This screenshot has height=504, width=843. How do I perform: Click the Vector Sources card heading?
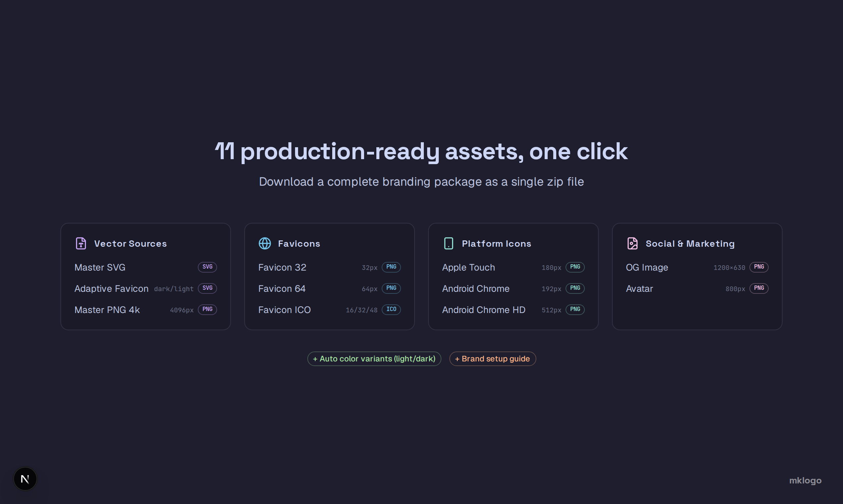(130, 243)
